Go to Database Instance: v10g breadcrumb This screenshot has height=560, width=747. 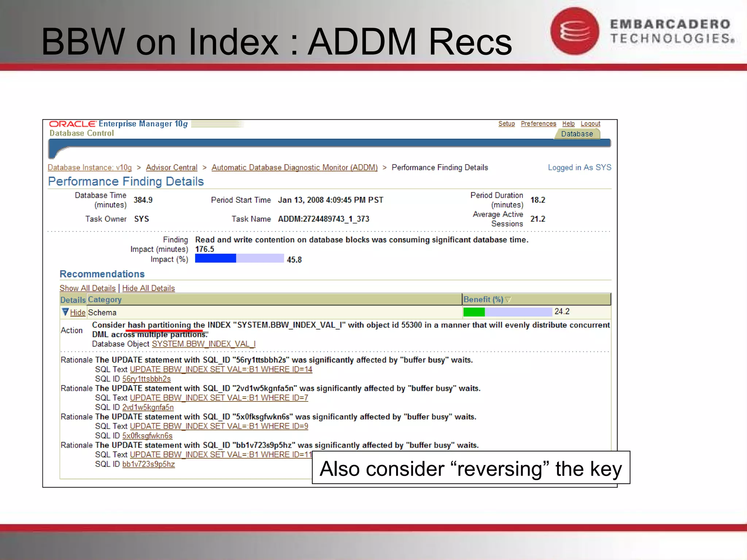point(90,167)
